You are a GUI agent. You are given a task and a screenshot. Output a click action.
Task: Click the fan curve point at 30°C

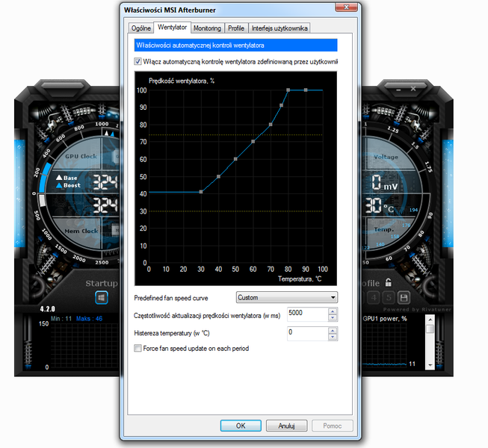tap(201, 192)
